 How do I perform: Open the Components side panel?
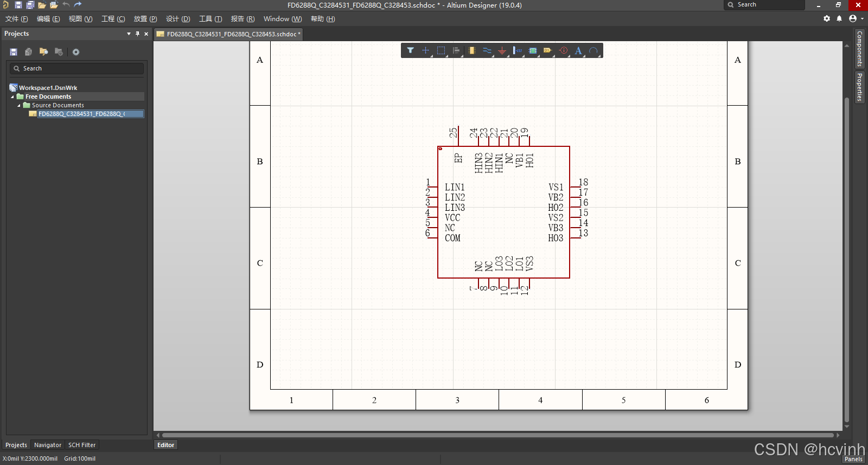(x=860, y=49)
